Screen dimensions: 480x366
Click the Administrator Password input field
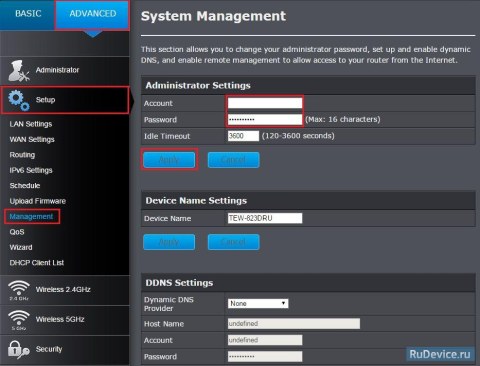pos(265,119)
